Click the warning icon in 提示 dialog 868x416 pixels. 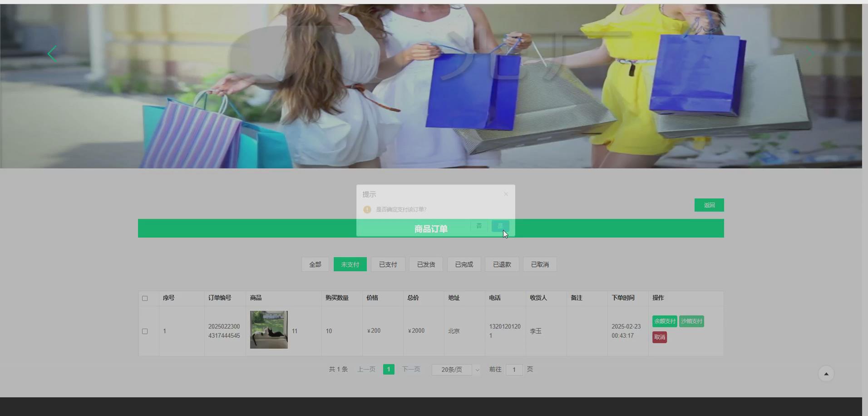coord(367,209)
